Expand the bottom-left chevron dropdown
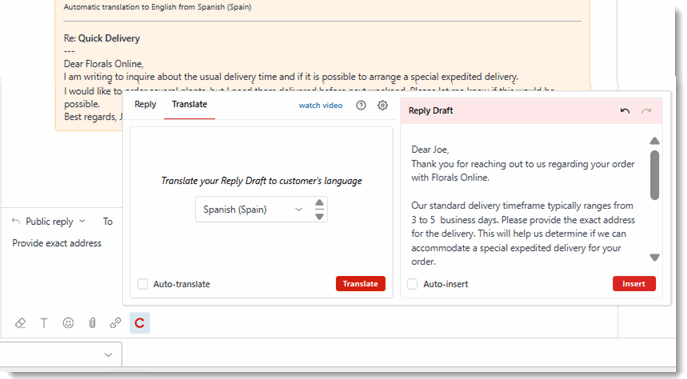 click(x=108, y=354)
